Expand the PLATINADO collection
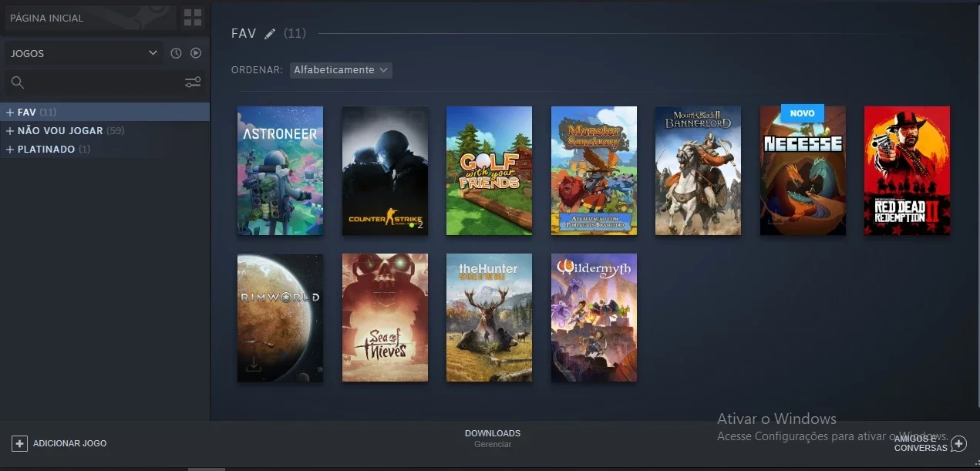980x471 pixels. (10, 150)
